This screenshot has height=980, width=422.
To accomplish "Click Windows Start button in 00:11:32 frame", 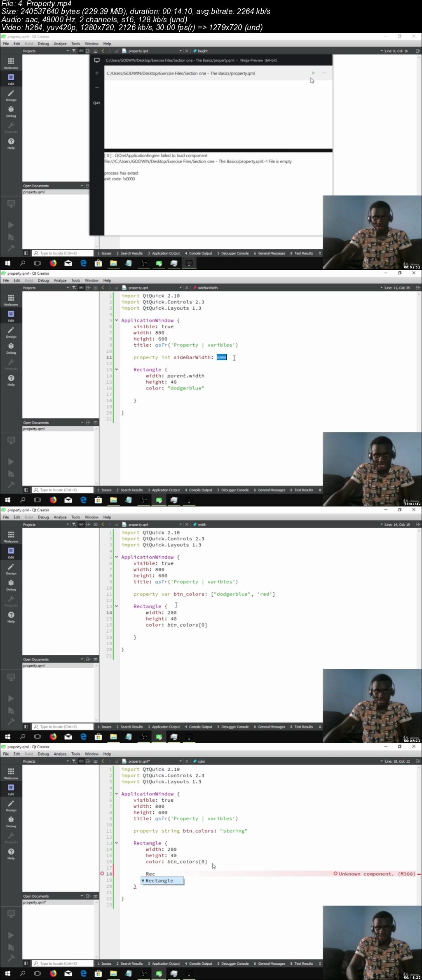I will (x=7, y=973).
